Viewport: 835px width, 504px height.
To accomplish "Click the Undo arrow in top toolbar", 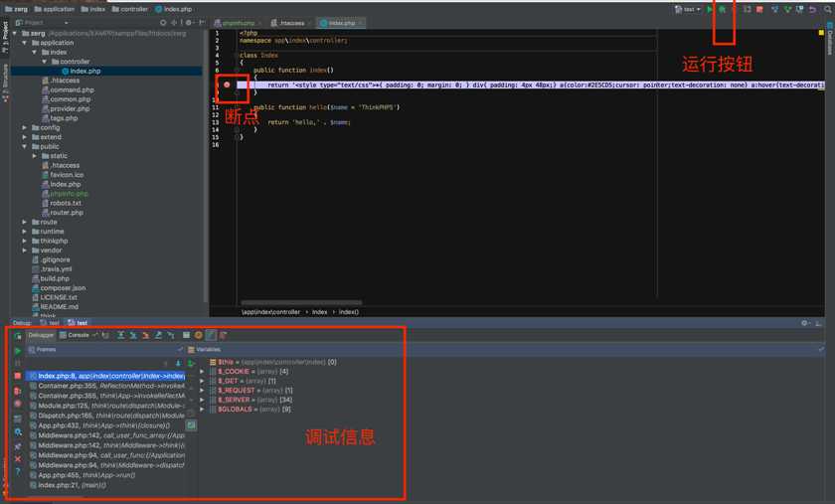I will pyautogui.click(x=813, y=9).
